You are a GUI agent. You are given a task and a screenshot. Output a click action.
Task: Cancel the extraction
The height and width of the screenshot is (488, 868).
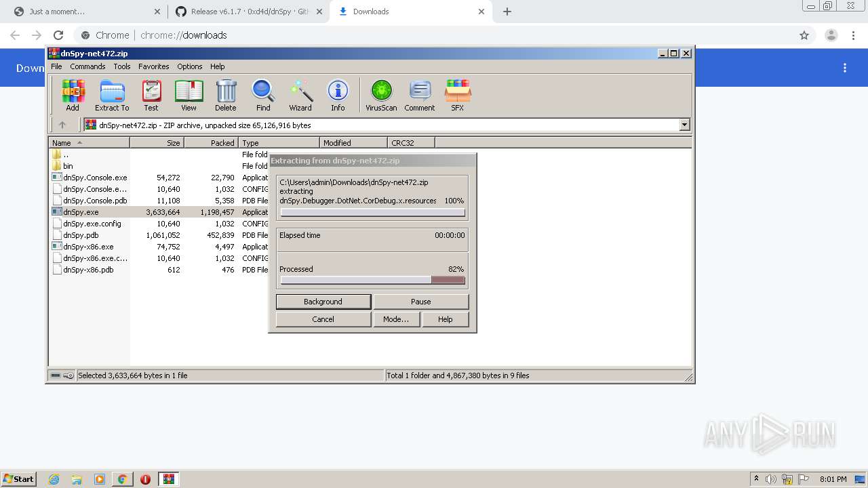[323, 319]
